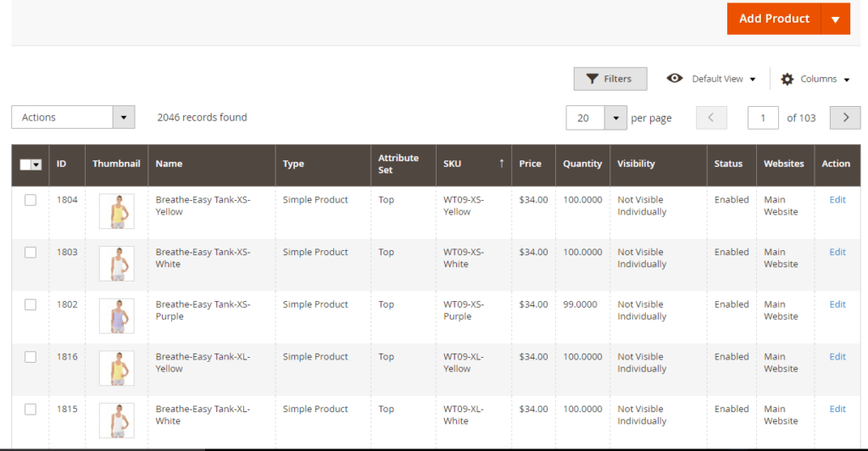This screenshot has height=451, width=868.
Task: Open thumbnail of Breathe-Easy Tank-XS-Yellow
Action: click(x=116, y=211)
